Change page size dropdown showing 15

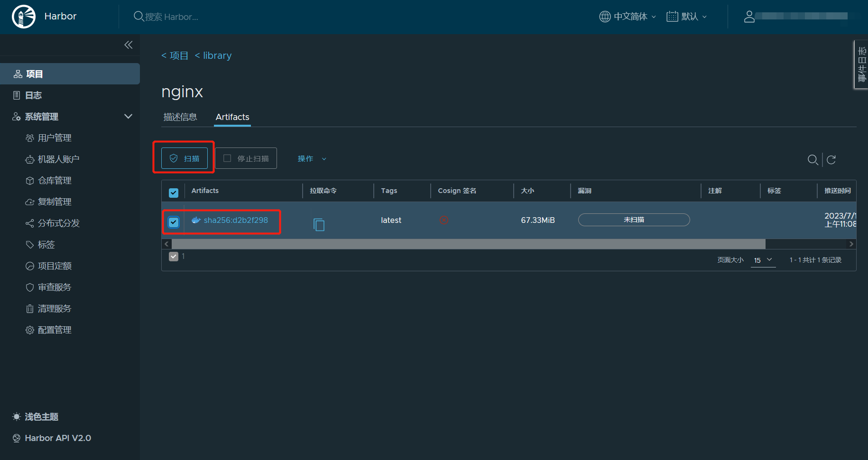point(763,260)
